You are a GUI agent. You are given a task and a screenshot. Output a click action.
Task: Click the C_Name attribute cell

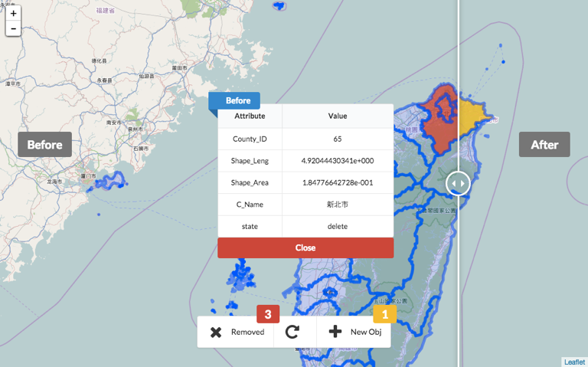(250, 205)
